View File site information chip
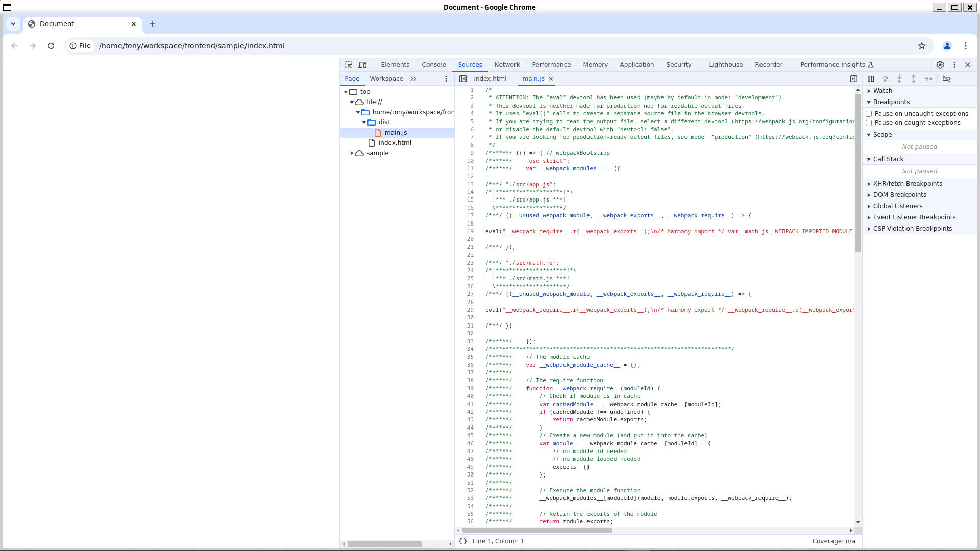The image size is (980, 551). 81,46
